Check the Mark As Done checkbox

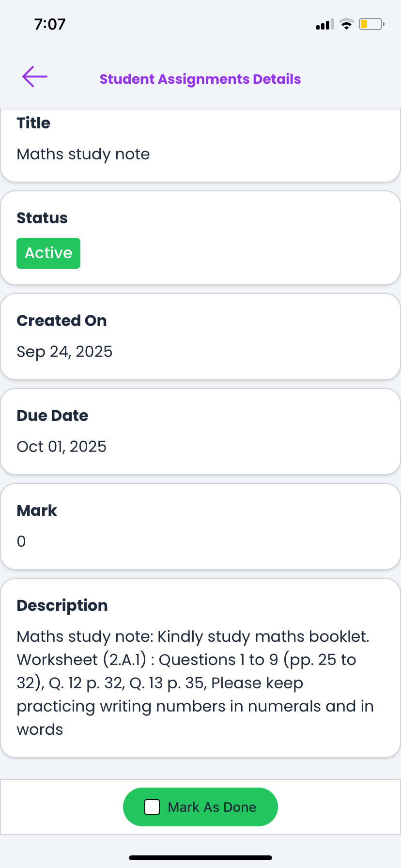pyautogui.click(x=152, y=807)
